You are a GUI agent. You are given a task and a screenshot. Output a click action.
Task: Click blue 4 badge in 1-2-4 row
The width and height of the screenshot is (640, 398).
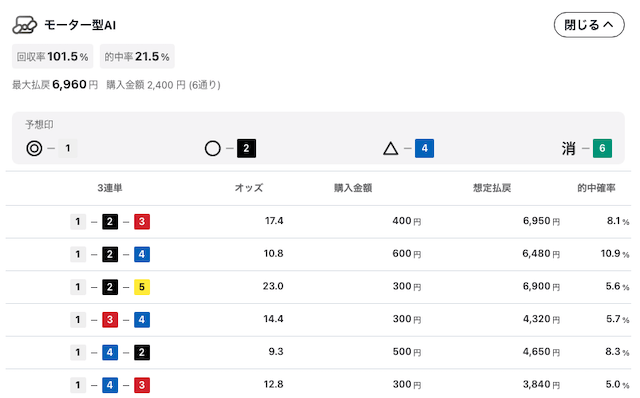pyautogui.click(x=142, y=254)
